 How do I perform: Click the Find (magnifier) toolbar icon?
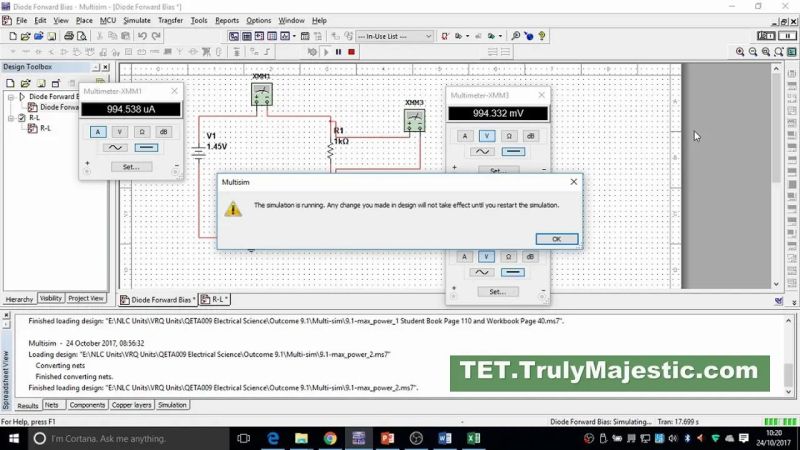(x=516, y=36)
